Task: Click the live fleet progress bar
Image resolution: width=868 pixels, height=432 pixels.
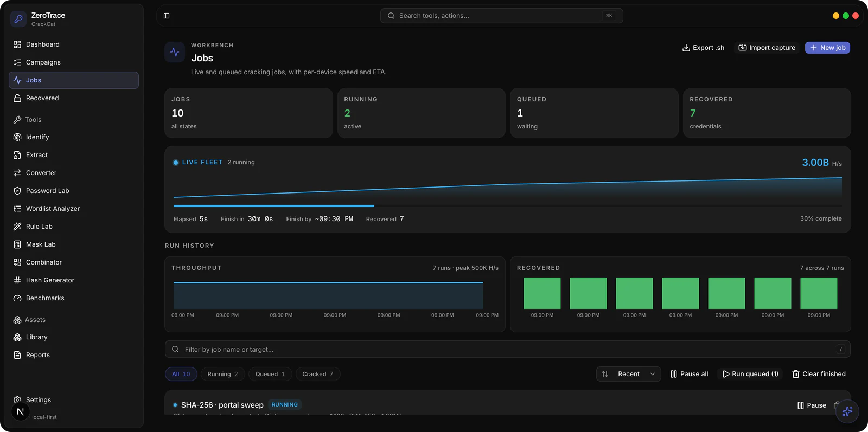Action: click(x=508, y=206)
